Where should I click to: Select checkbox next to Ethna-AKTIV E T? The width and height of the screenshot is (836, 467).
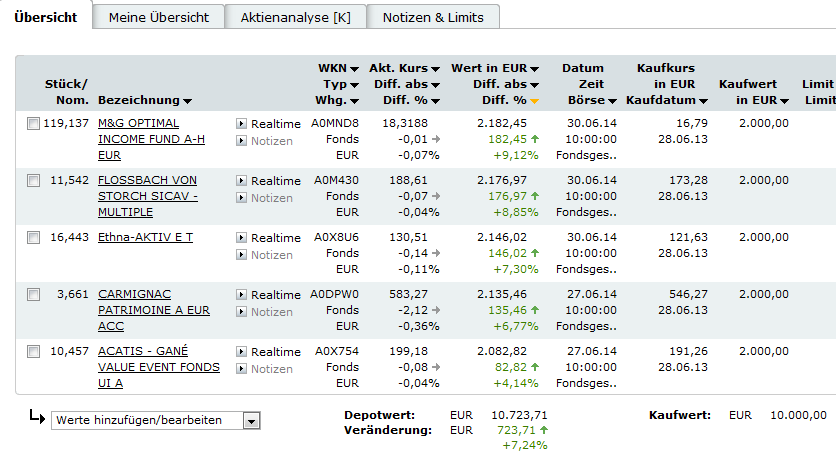point(34,238)
